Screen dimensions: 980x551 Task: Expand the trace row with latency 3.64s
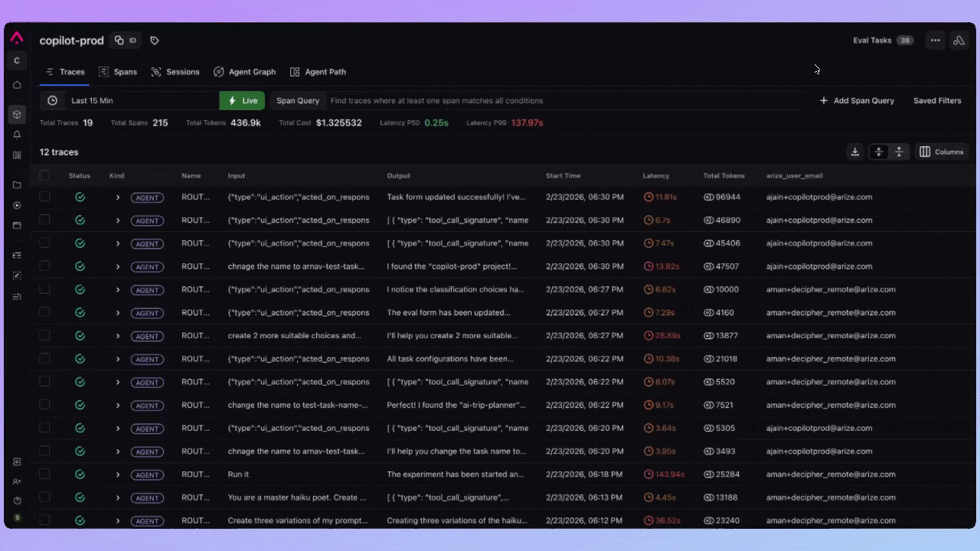pyautogui.click(x=118, y=428)
